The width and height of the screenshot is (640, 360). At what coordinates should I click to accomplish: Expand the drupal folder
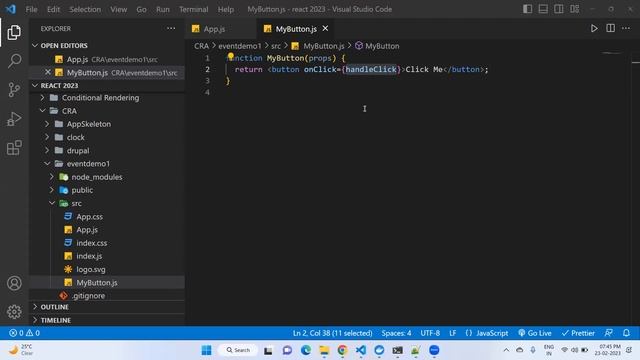pos(106,150)
